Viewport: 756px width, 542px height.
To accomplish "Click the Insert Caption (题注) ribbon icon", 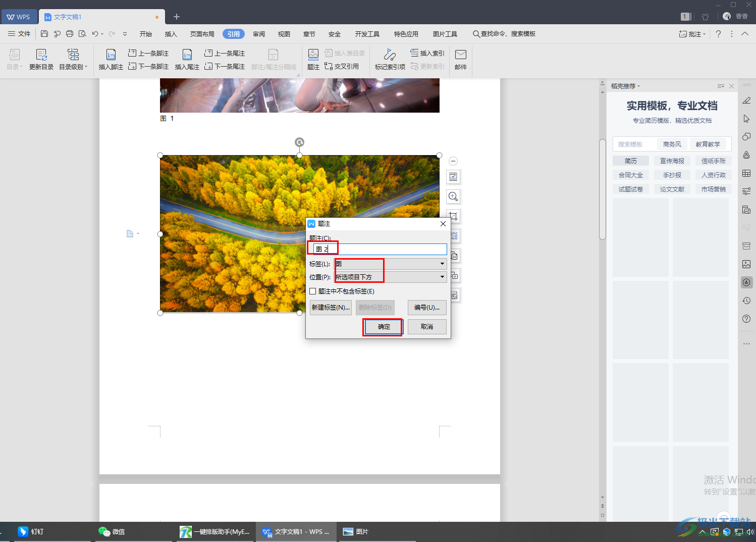I will 313,60.
